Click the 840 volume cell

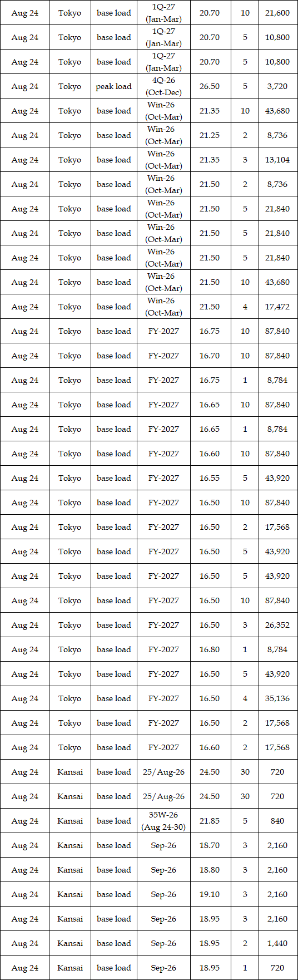277,821
